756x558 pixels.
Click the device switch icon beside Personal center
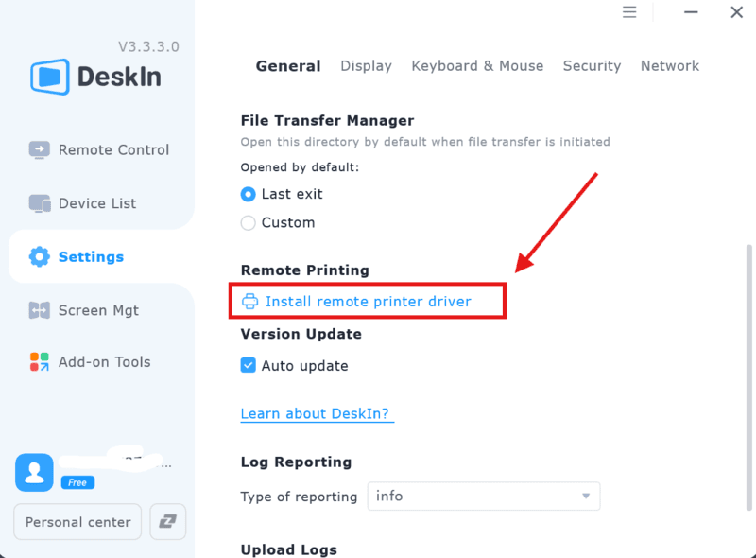[x=167, y=521]
